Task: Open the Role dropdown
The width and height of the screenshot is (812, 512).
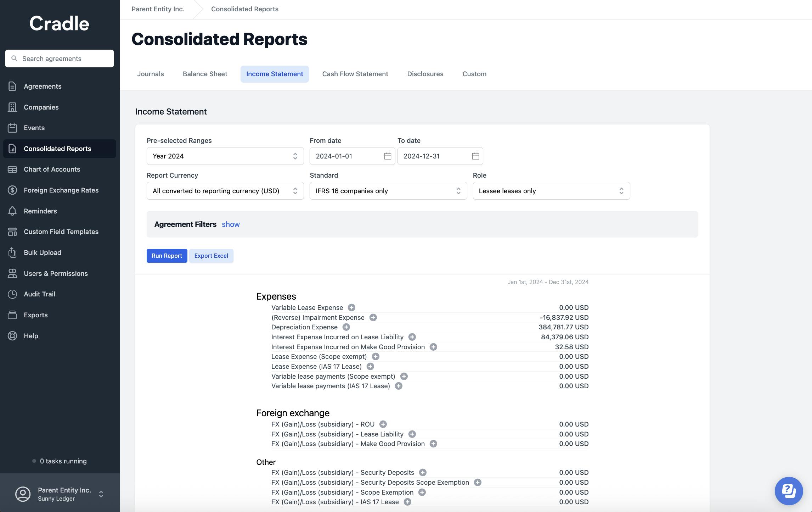Action: coord(551,191)
